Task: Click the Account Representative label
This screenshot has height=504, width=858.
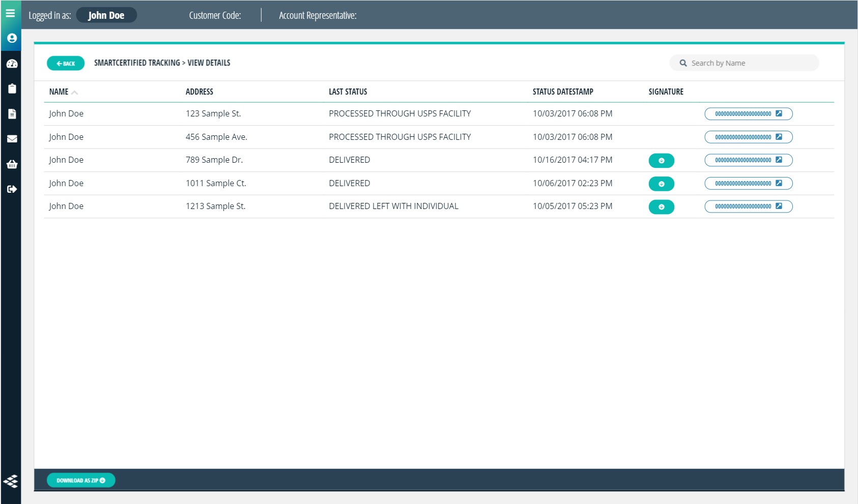Action: click(x=318, y=15)
